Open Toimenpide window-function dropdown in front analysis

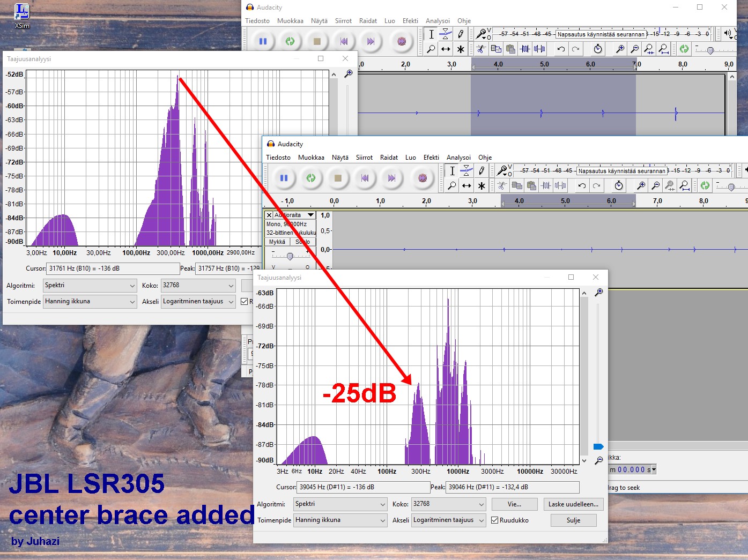coord(340,520)
